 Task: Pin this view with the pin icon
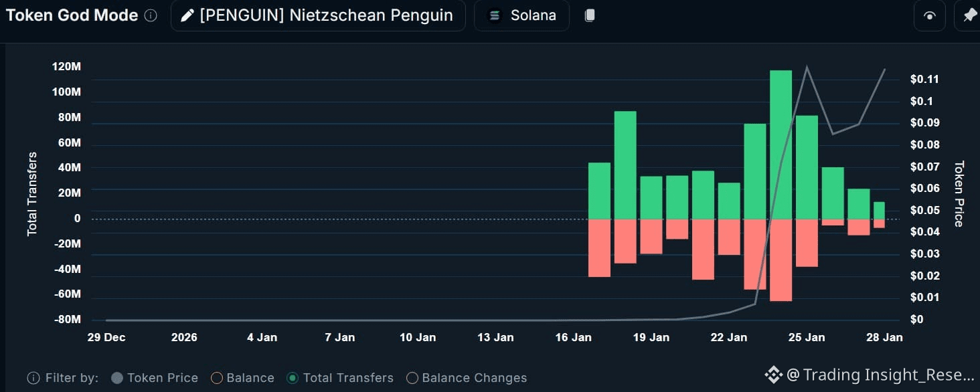click(x=969, y=16)
